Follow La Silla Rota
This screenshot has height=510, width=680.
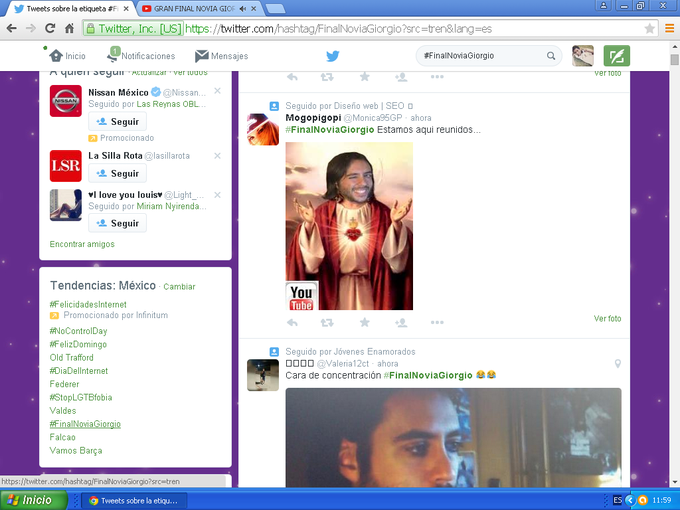pyautogui.click(x=118, y=173)
